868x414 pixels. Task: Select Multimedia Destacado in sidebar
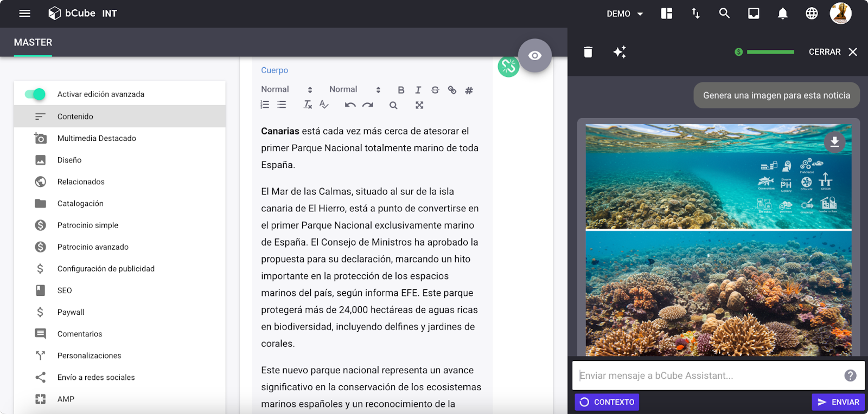pyautogui.click(x=97, y=138)
